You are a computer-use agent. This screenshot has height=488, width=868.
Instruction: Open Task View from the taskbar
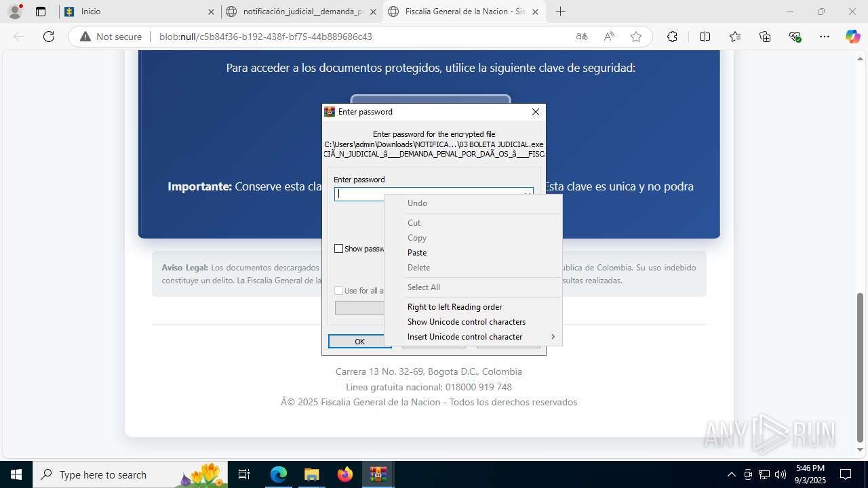(x=245, y=474)
